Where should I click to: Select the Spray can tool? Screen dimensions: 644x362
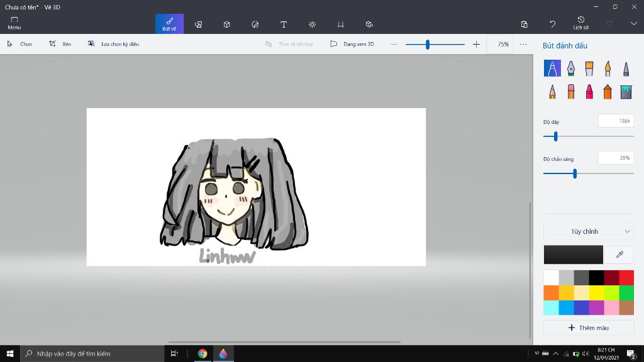pyautogui.click(x=608, y=92)
